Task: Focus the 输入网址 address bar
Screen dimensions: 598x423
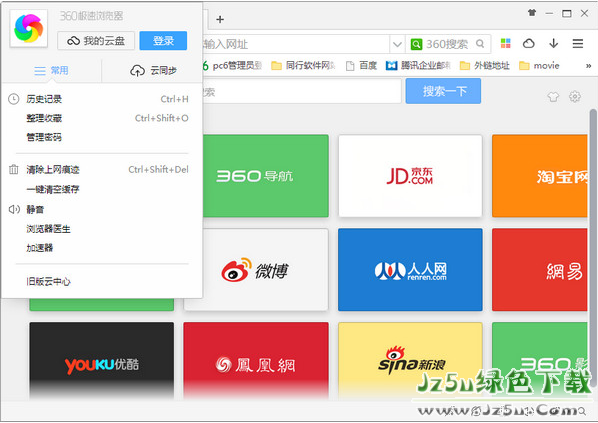Action: [296, 44]
